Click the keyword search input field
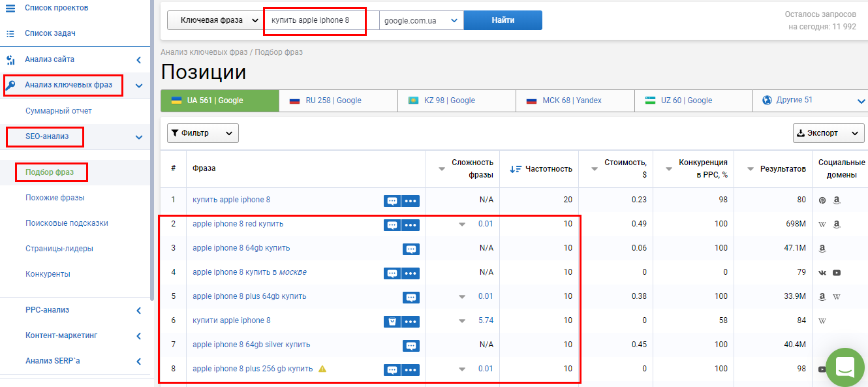The width and height of the screenshot is (868, 387). pyautogui.click(x=315, y=20)
